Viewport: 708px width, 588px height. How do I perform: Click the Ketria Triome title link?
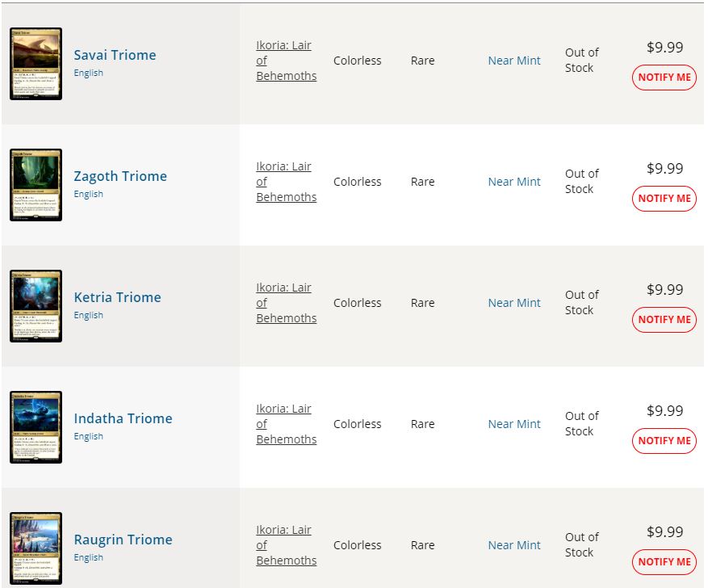117,297
